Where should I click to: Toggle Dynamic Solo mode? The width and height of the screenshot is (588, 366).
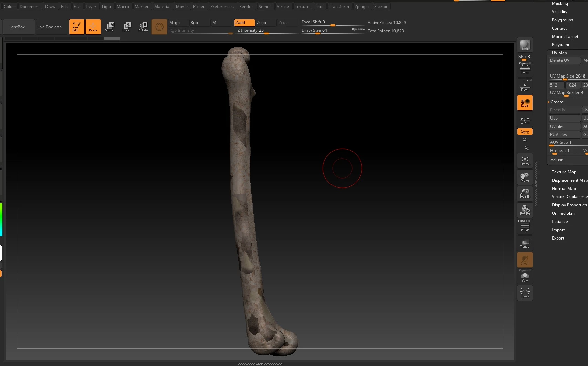(x=525, y=276)
